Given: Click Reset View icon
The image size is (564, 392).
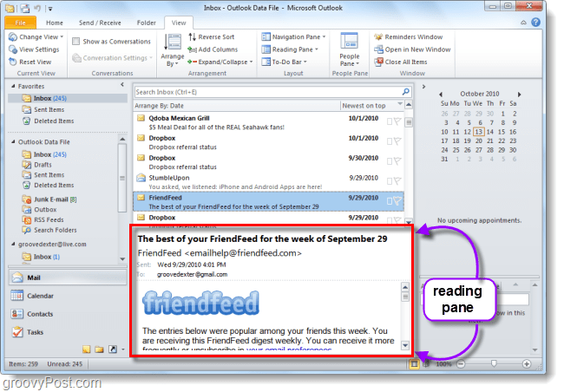Looking at the screenshot, I should click(x=13, y=62).
